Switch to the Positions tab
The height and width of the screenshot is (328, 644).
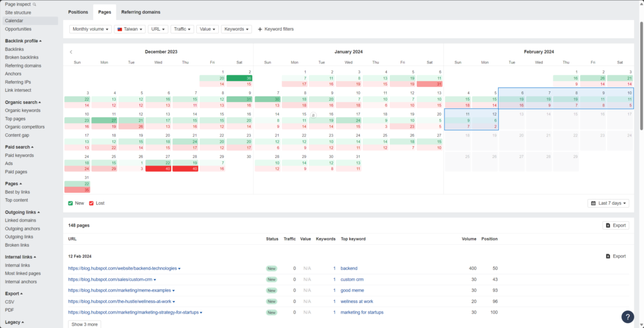click(78, 13)
